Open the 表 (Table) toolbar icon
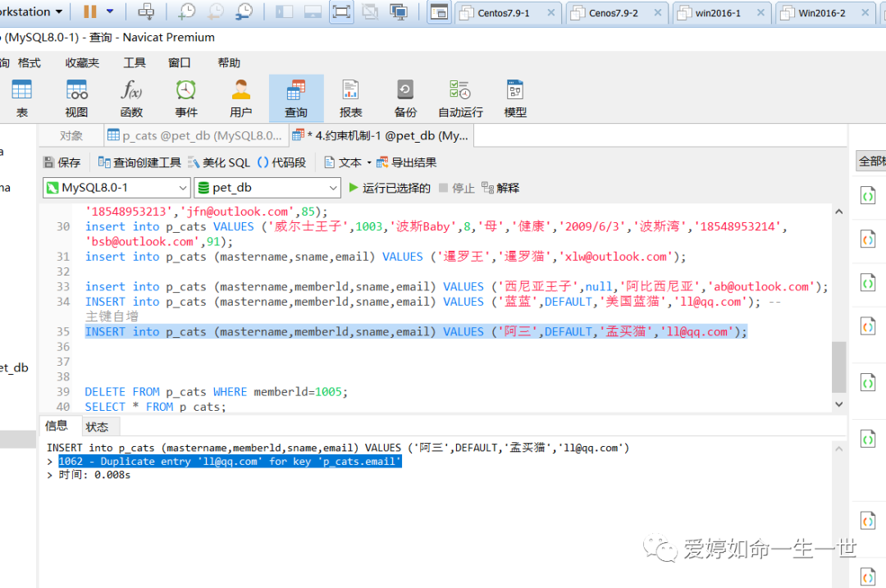The height and width of the screenshot is (588, 886). point(21,98)
